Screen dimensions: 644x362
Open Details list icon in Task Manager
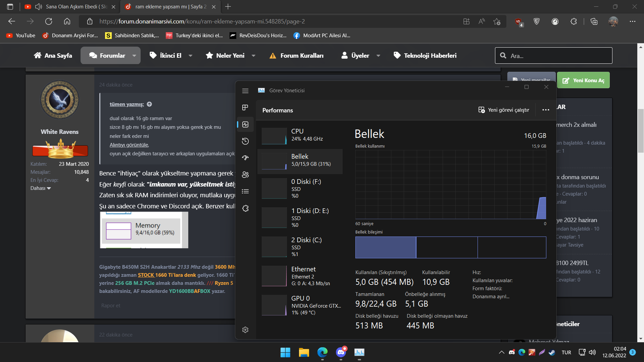[245, 191]
